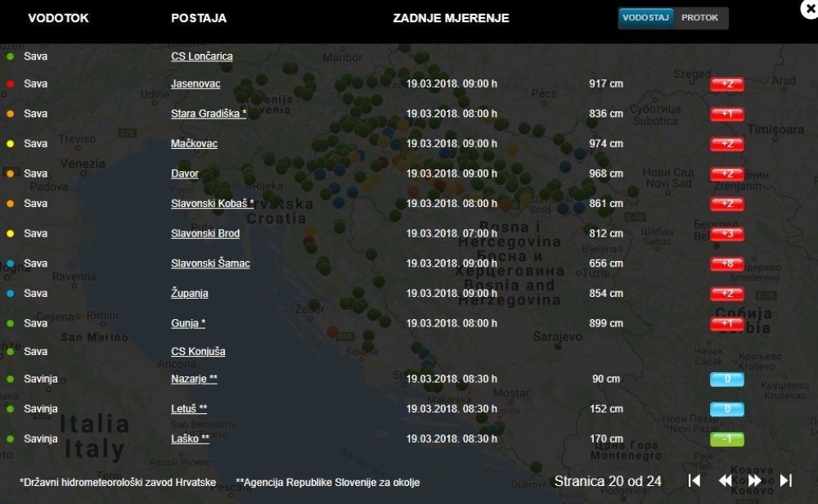Click green status dot for Gunja row

[10, 323]
